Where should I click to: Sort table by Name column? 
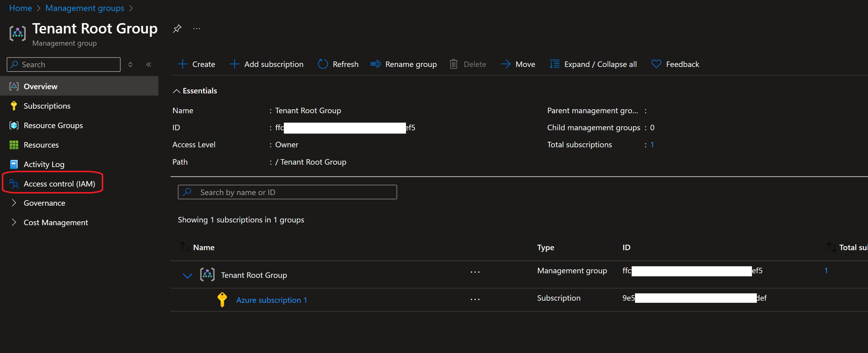(203, 247)
